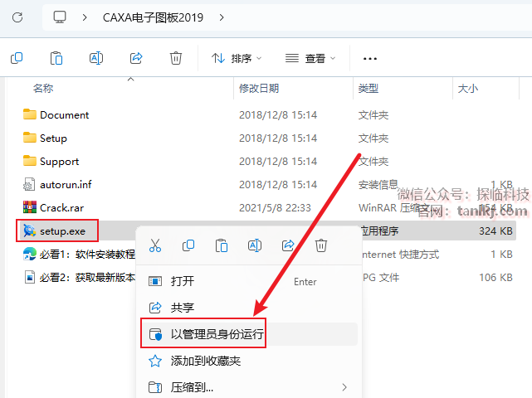Open the 查看 view dropdown

[310, 58]
